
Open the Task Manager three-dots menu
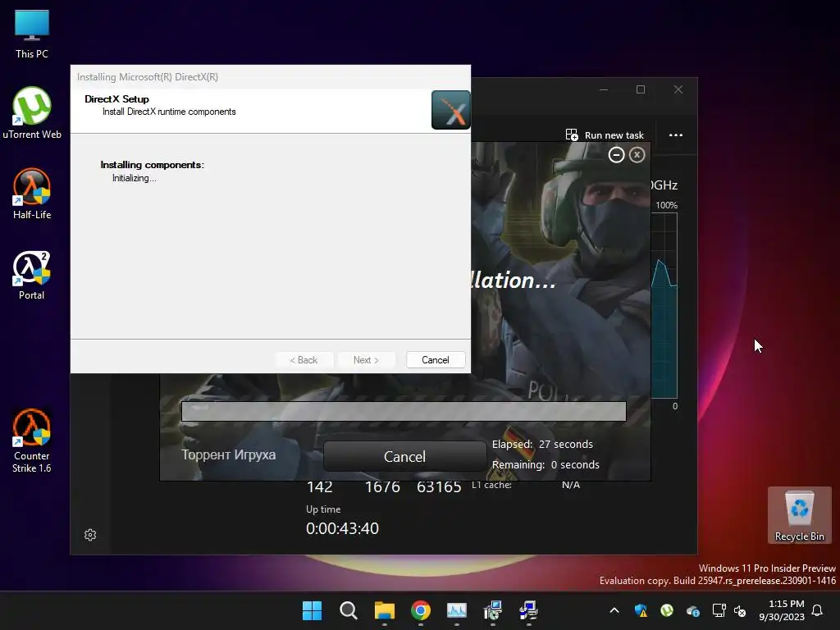[676, 135]
